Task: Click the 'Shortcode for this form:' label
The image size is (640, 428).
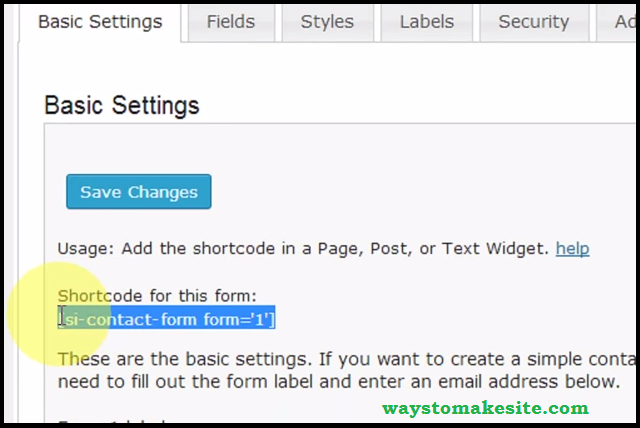Action: (157, 295)
